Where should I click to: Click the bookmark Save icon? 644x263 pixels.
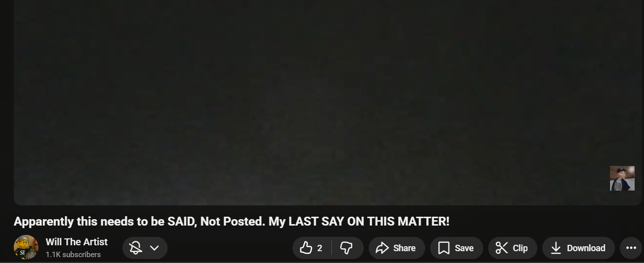coord(443,248)
